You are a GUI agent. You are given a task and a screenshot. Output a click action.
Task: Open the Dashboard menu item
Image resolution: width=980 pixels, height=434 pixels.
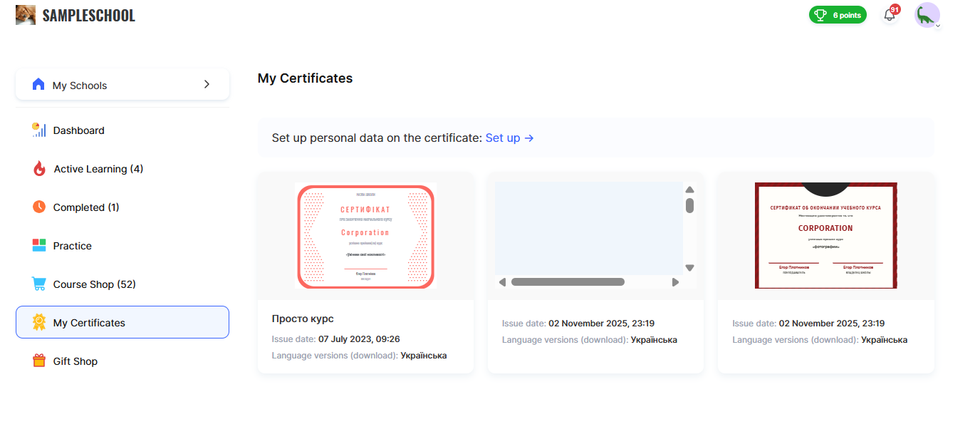(78, 130)
